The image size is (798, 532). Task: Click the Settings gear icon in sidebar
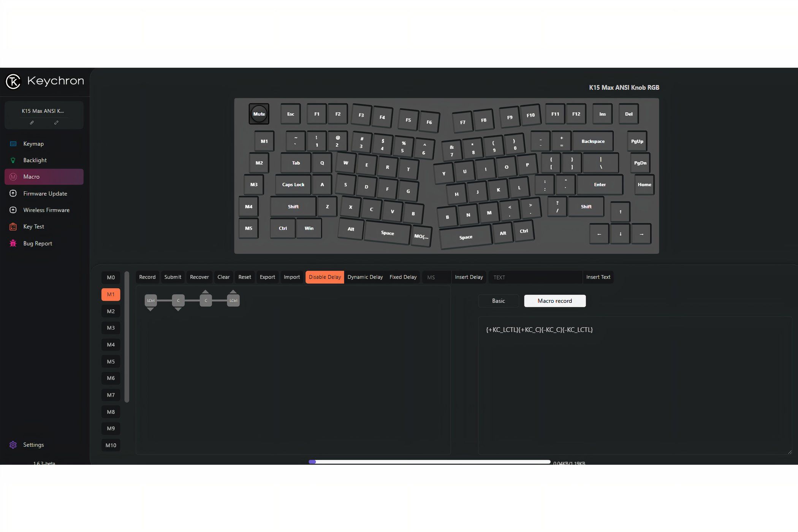point(13,444)
